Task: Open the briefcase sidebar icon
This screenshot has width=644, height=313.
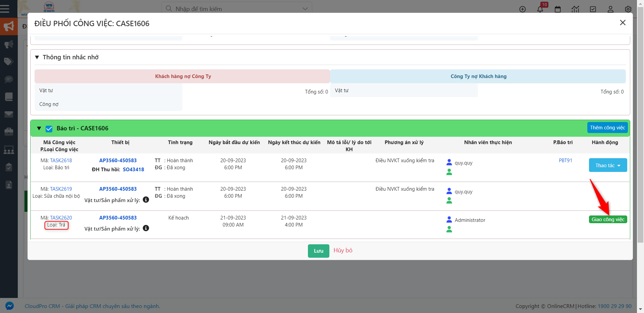Action: [x=9, y=132]
